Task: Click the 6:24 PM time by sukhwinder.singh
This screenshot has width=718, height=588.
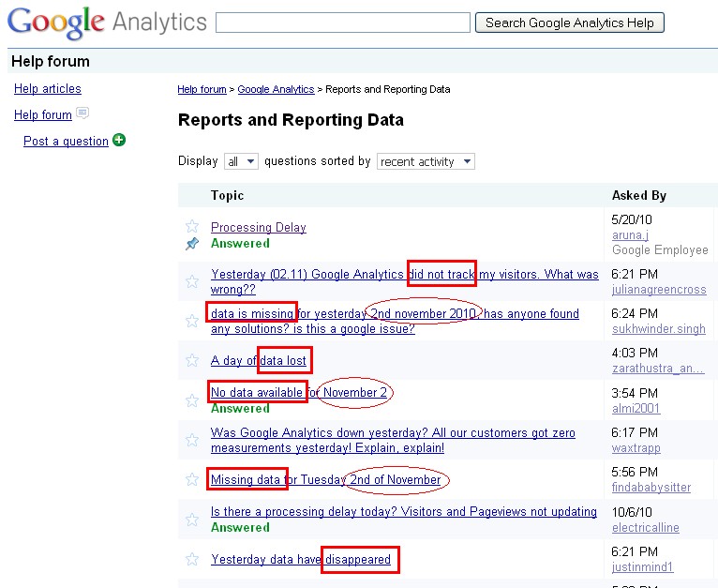Action: [635, 313]
